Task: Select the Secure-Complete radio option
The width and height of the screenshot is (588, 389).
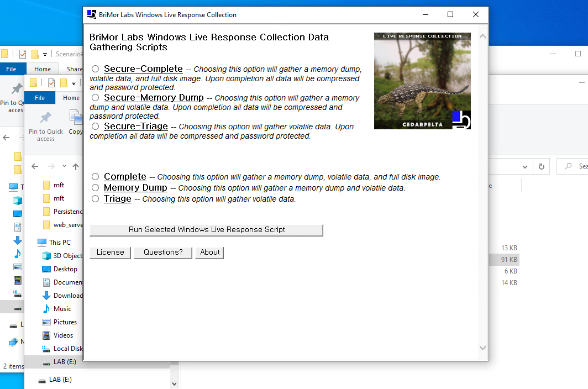Action: pos(95,69)
